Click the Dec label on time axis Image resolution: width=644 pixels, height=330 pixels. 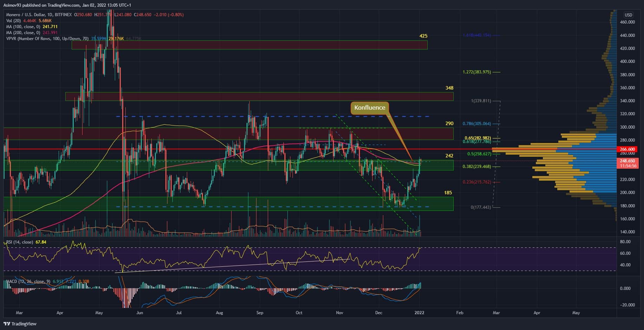point(379,313)
